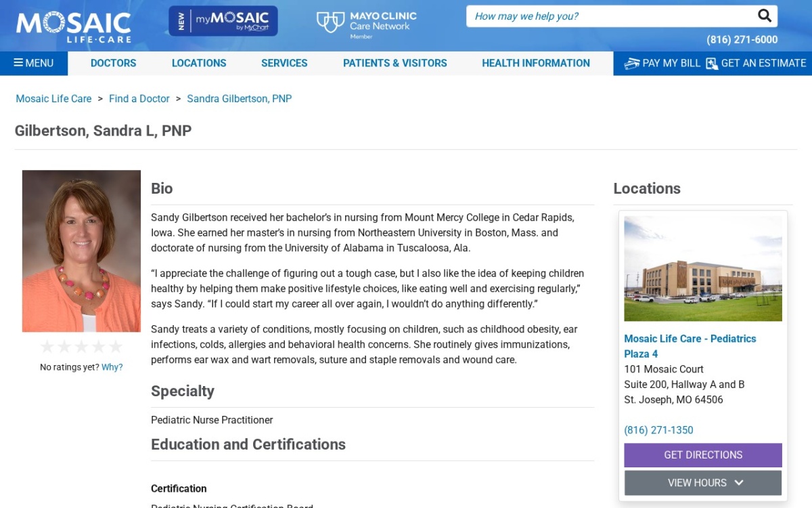Screen dimensions: 812x508
Task: Click the empty star rating row
Action: pyautogui.click(x=81, y=347)
